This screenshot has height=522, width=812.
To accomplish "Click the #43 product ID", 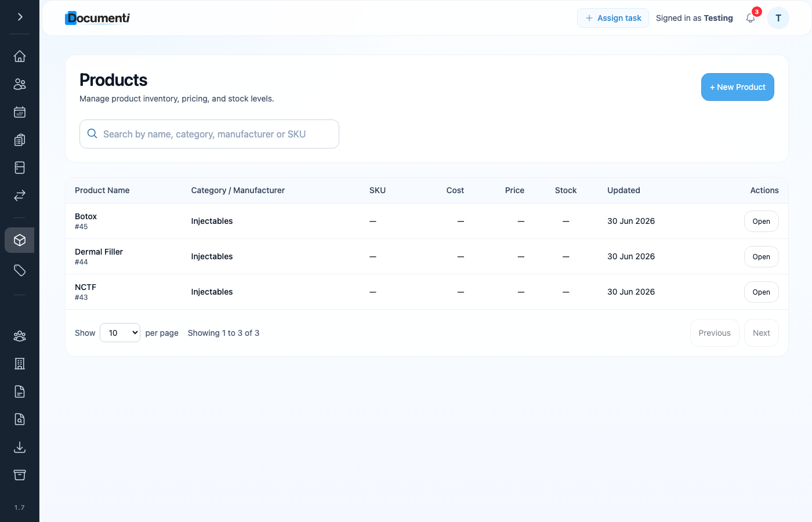I will [81, 298].
